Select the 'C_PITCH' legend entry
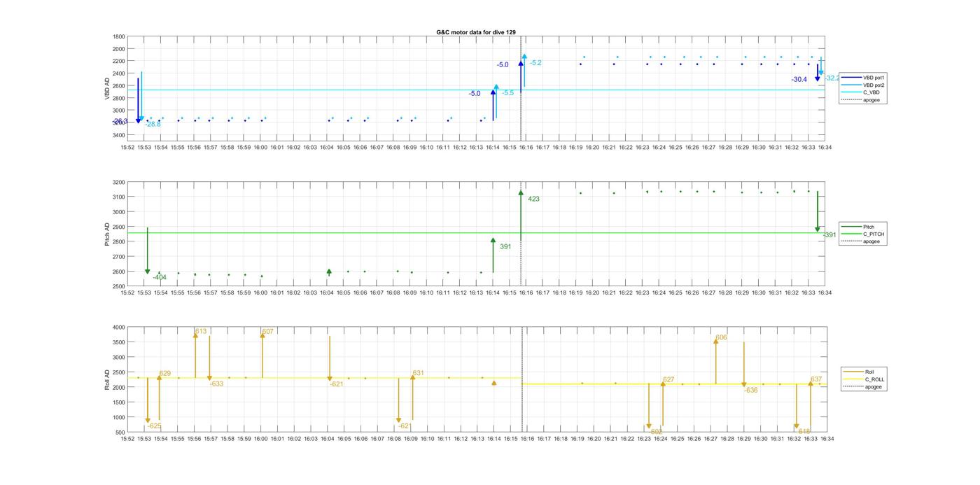 point(863,234)
